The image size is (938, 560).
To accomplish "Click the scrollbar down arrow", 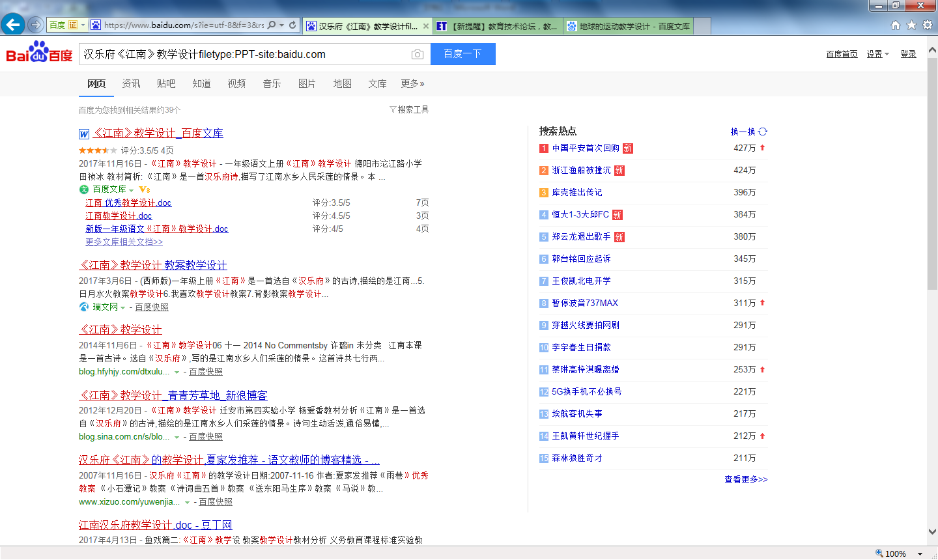I will pyautogui.click(x=932, y=531).
